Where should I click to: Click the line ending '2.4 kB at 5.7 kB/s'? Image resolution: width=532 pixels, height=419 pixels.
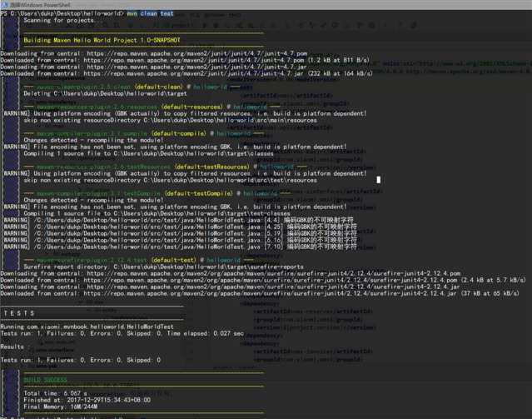pos(263,280)
